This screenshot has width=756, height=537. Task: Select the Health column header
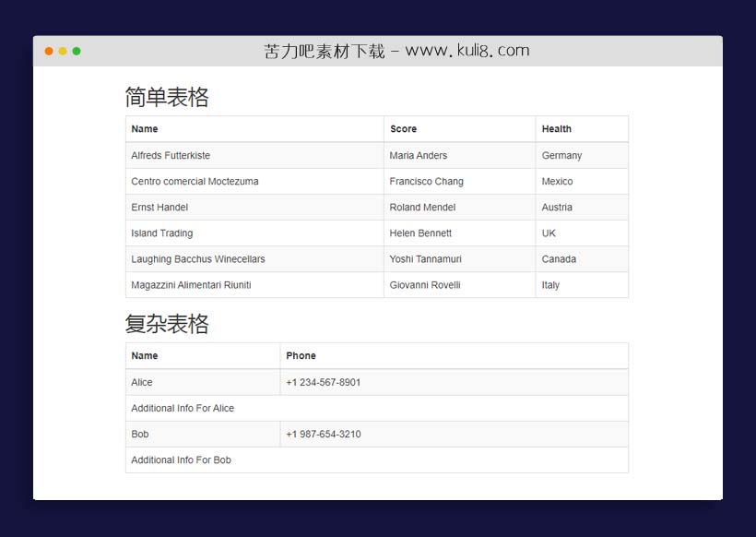pyautogui.click(x=556, y=129)
